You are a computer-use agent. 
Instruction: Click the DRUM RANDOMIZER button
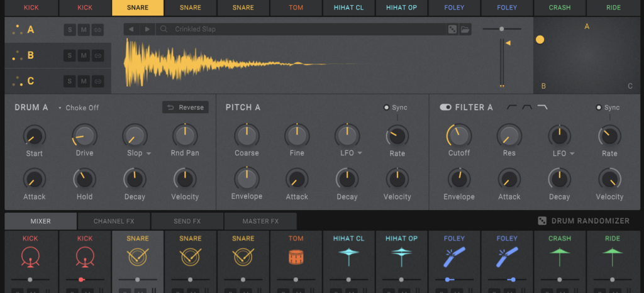point(584,221)
